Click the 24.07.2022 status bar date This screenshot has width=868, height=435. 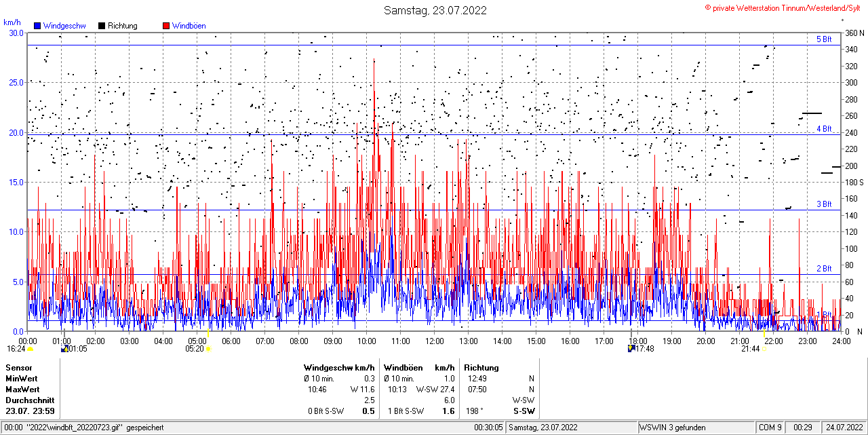pos(844,428)
